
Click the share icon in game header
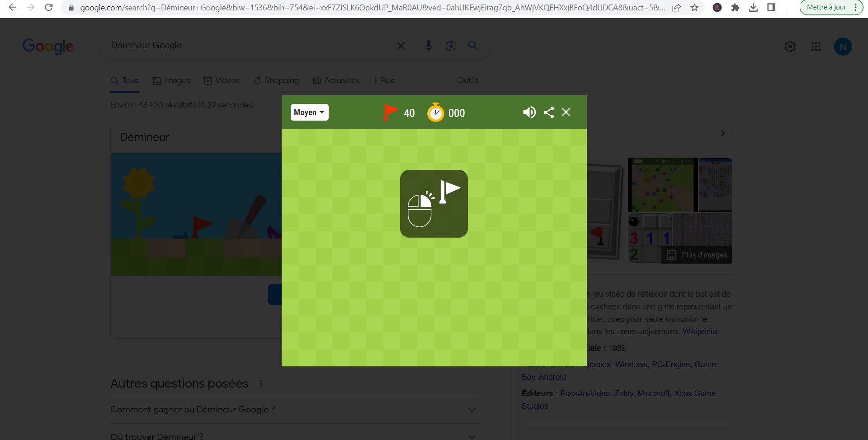[x=549, y=112]
